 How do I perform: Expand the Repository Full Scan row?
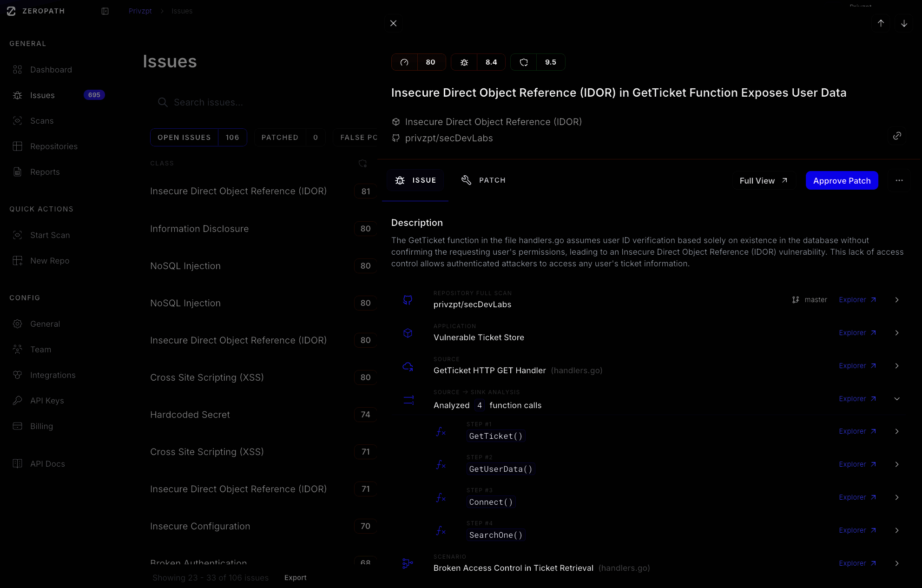click(x=896, y=300)
